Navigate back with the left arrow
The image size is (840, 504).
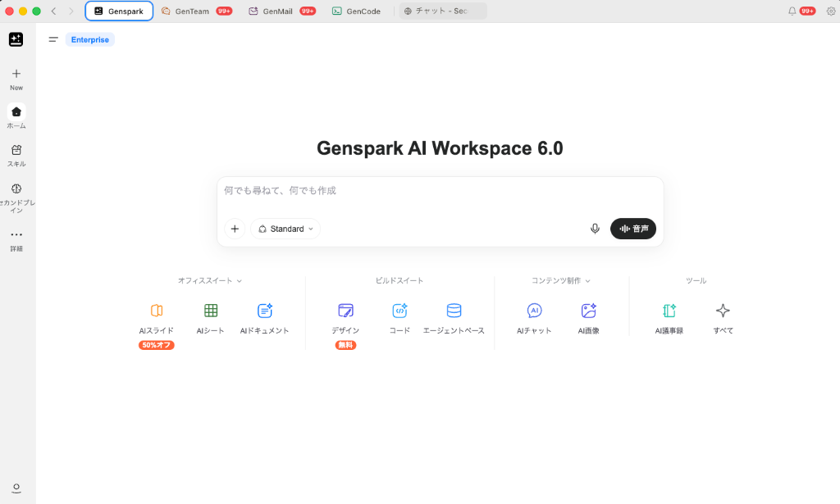pos(53,11)
